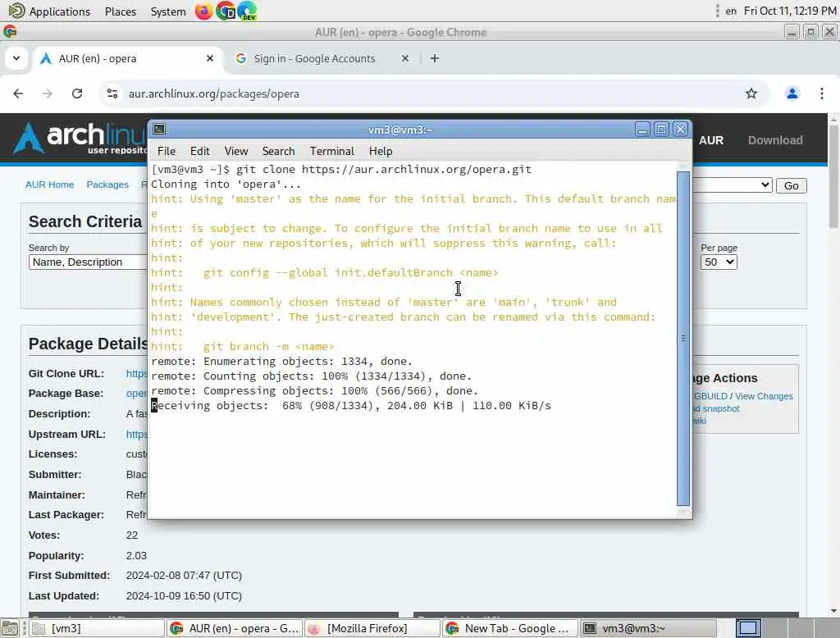
Task: Click the 'Receiving objects' line in terminal
Action: tap(351, 405)
